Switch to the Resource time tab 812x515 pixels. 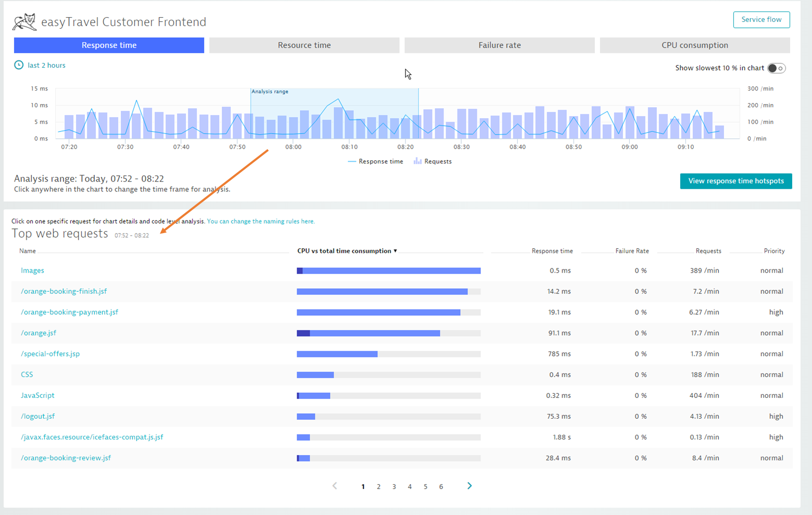tap(304, 45)
